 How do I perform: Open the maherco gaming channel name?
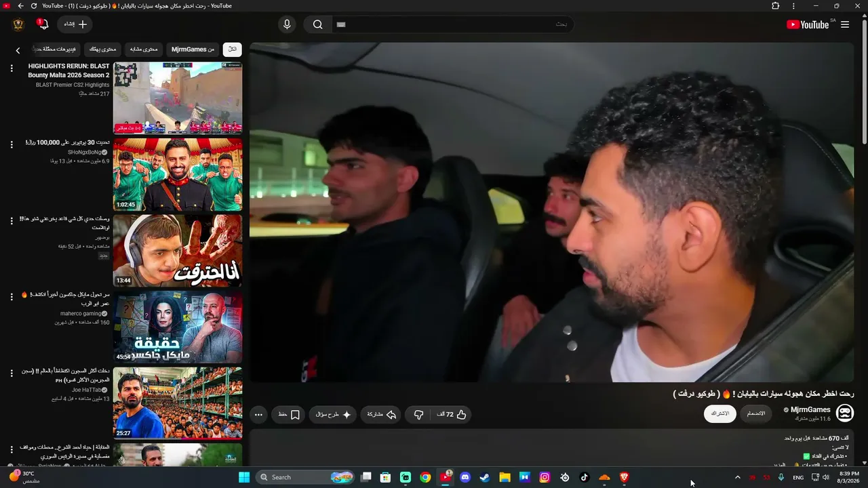coord(81,314)
